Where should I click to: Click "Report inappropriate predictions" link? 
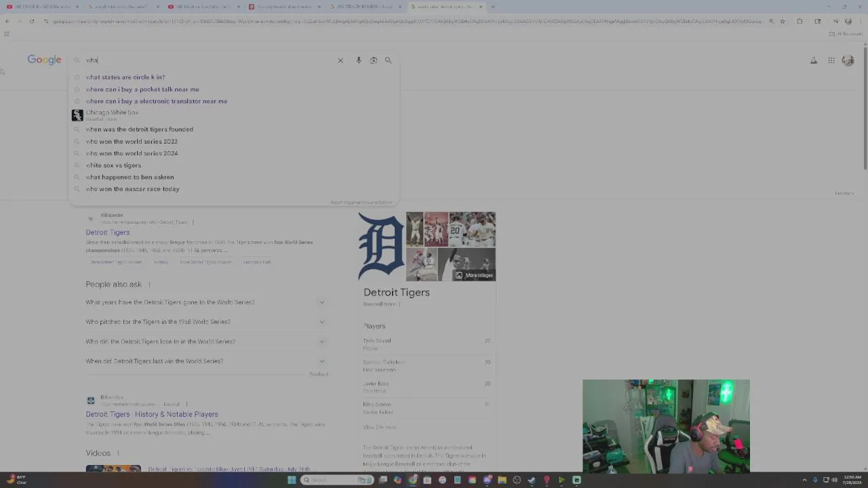[361, 202]
